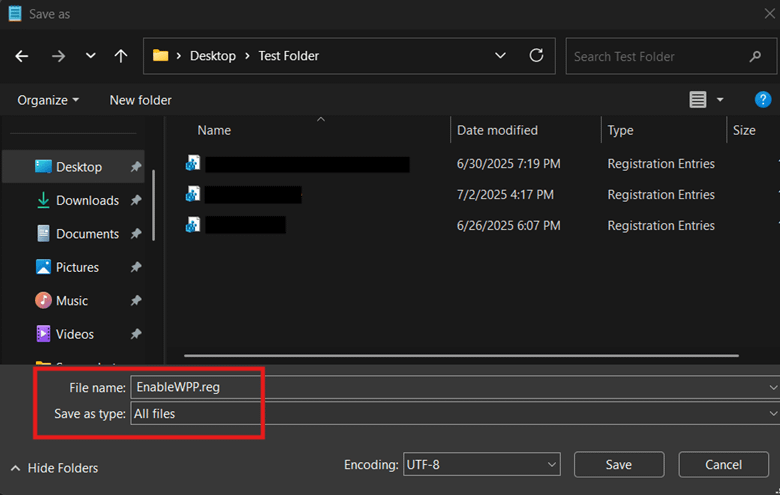Open the Recent locations dropdown arrow
780x495 pixels.
coord(90,57)
